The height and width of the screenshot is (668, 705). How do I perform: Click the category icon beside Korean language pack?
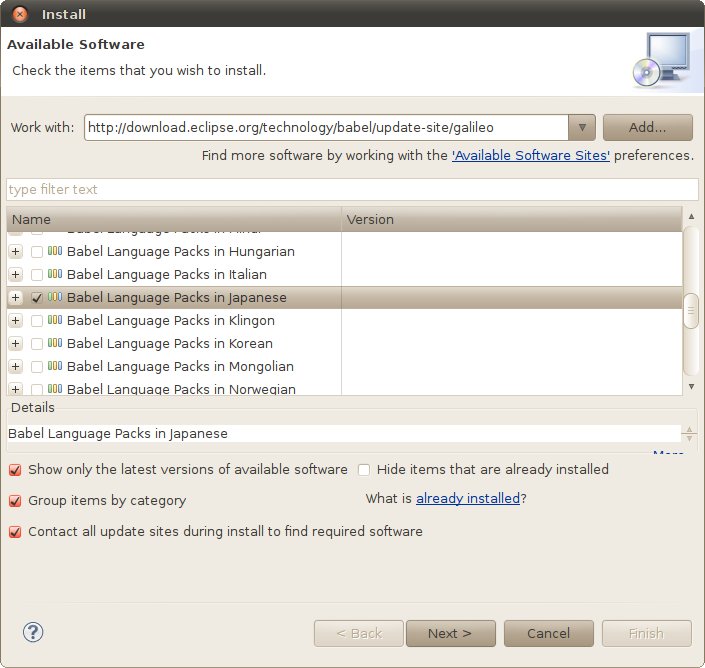coord(55,343)
